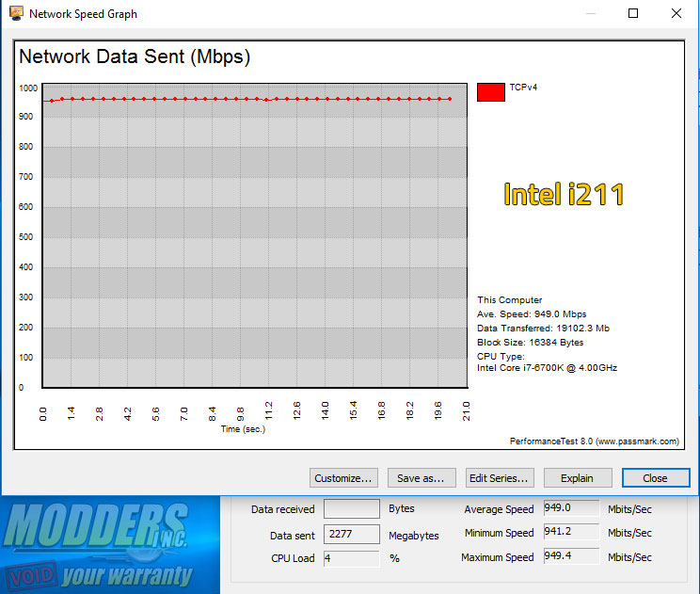This screenshot has height=594, width=700.
Task: Click the Save as... button
Action: point(422,478)
